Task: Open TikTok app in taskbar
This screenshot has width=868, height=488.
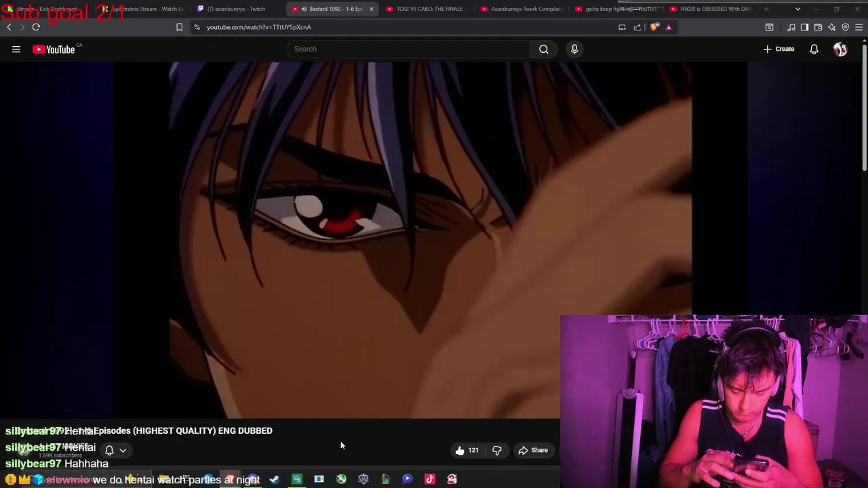Action: [429, 479]
